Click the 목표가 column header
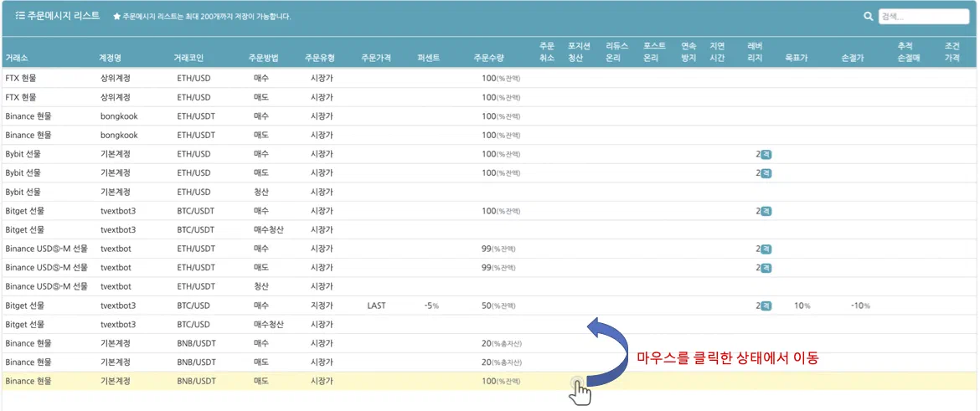The height and width of the screenshot is (411, 980). click(x=797, y=58)
